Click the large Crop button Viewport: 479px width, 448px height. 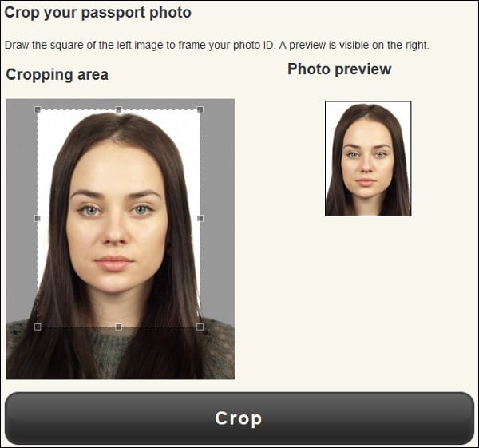(239, 418)
